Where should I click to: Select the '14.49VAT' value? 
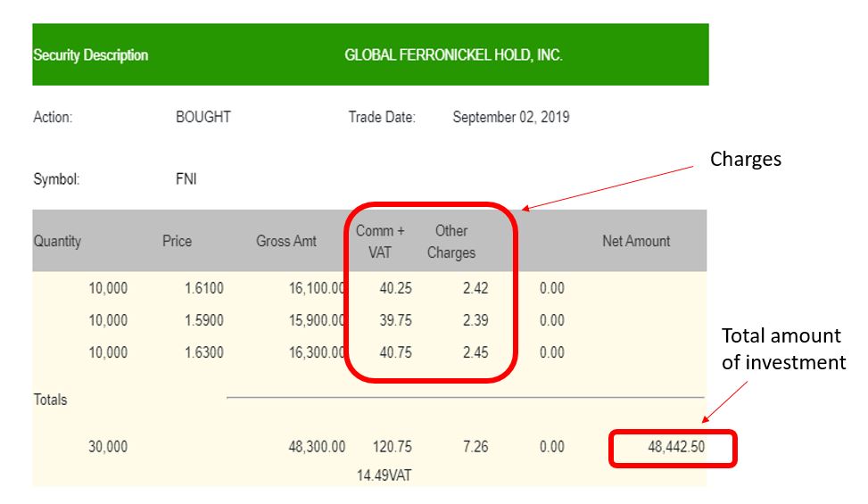(384, 475)
